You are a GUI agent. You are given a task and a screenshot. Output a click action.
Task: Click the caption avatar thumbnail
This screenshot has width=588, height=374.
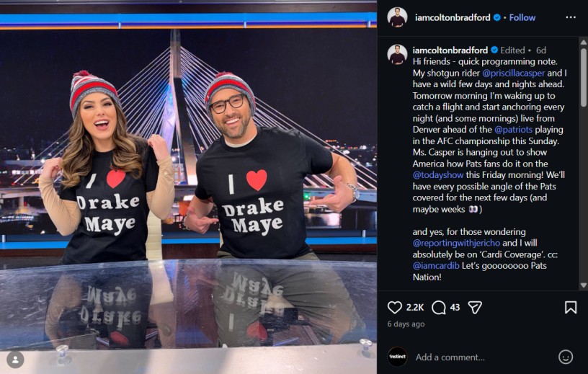pyautogui.click(x=397, y=54)
